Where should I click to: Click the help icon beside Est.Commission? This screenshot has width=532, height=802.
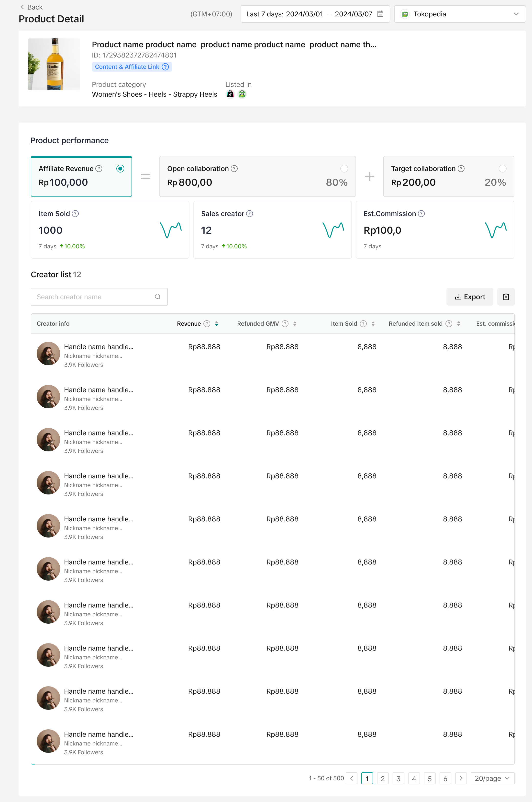tap(421, 214)
